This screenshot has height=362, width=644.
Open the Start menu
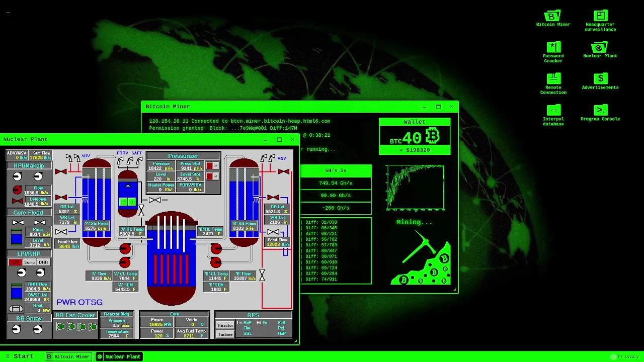click(x=19, y=356)
